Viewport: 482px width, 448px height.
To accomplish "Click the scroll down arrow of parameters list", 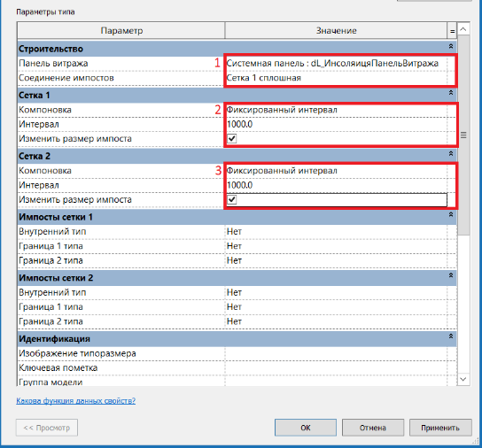I will (463, 379).
